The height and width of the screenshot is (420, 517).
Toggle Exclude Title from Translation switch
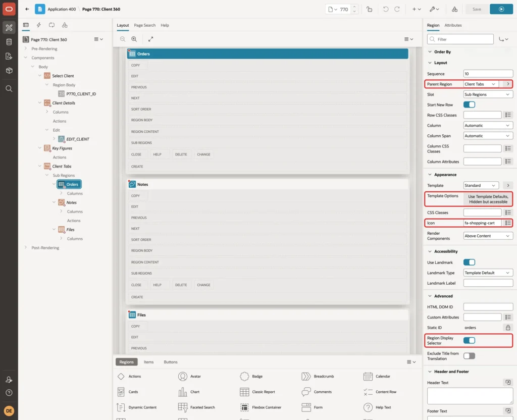point(469,356)
